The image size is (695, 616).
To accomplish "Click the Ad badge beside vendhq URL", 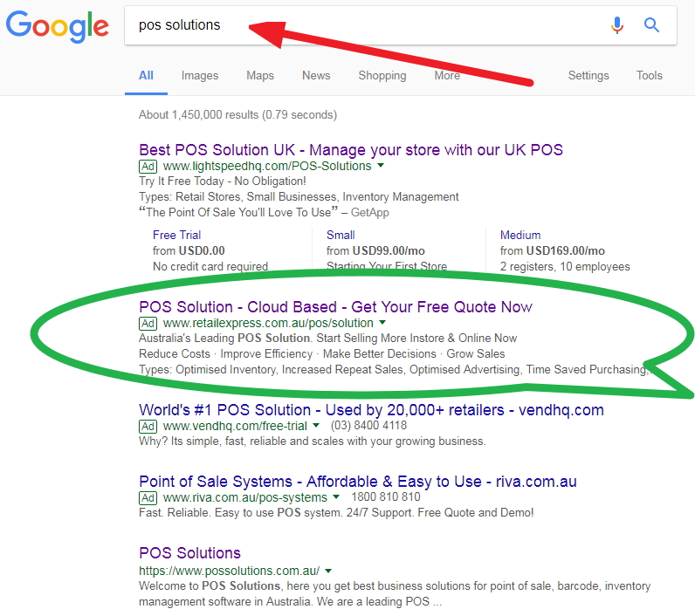I will pos(148,427).
